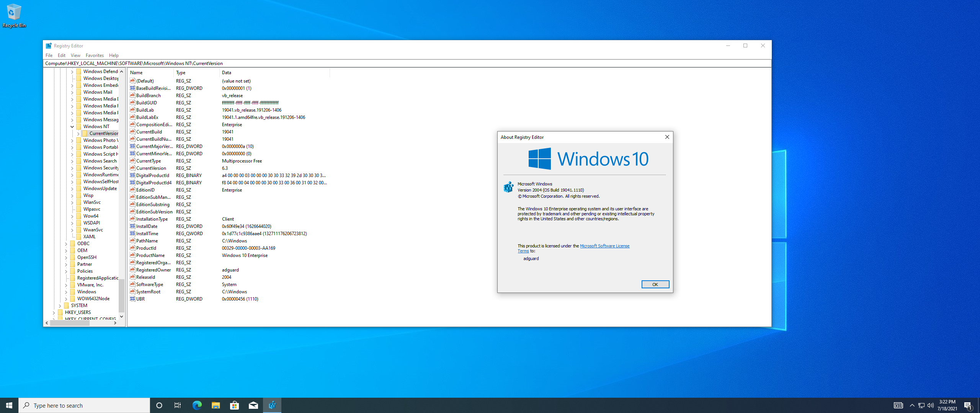Click Registry Editor taskbar button

tap(272, 405)
